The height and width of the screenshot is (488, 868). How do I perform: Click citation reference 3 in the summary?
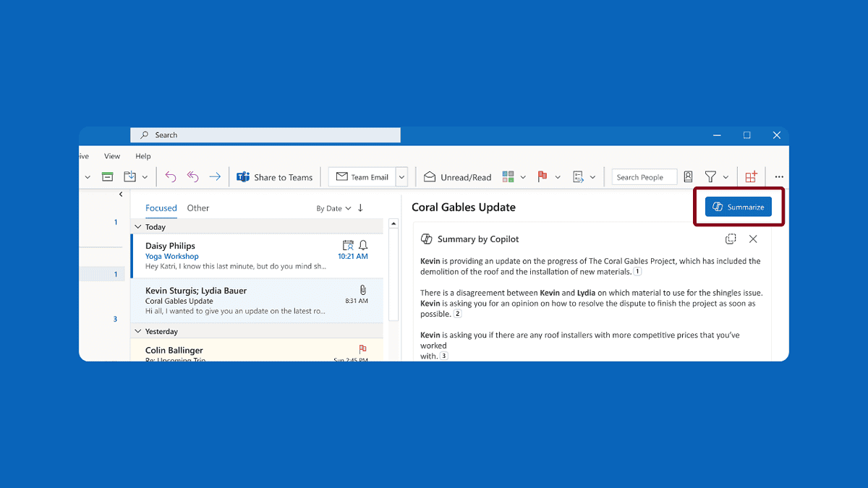coord(444,356)
